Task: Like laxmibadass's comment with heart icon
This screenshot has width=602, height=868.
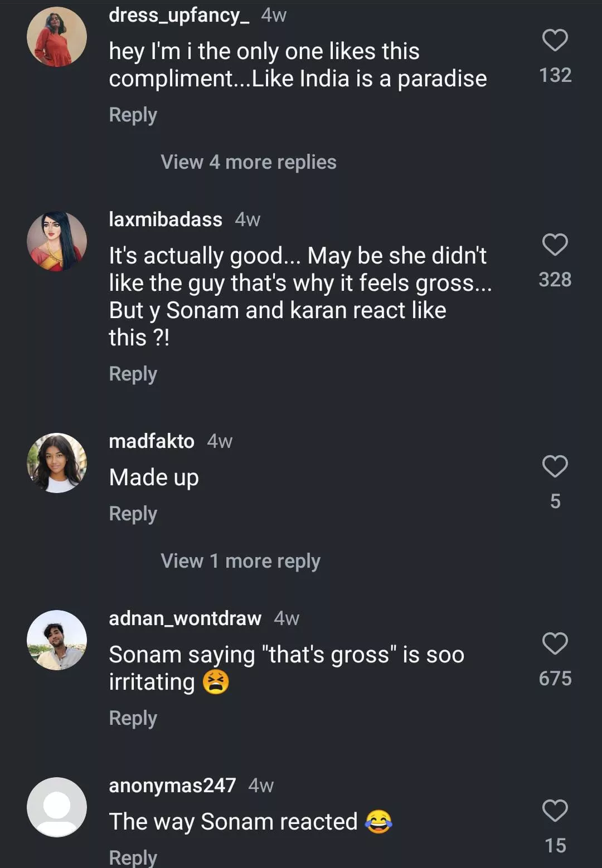Action: (555, 245)
